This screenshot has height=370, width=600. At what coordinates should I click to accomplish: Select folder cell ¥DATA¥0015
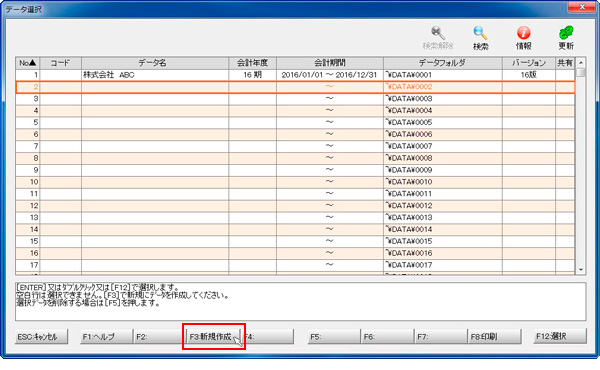443,241
